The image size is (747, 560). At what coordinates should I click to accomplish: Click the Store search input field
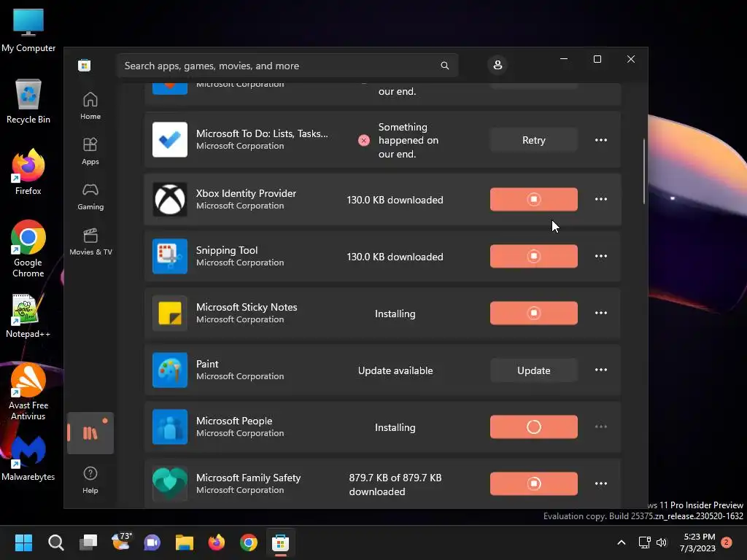tap(287, 66)
